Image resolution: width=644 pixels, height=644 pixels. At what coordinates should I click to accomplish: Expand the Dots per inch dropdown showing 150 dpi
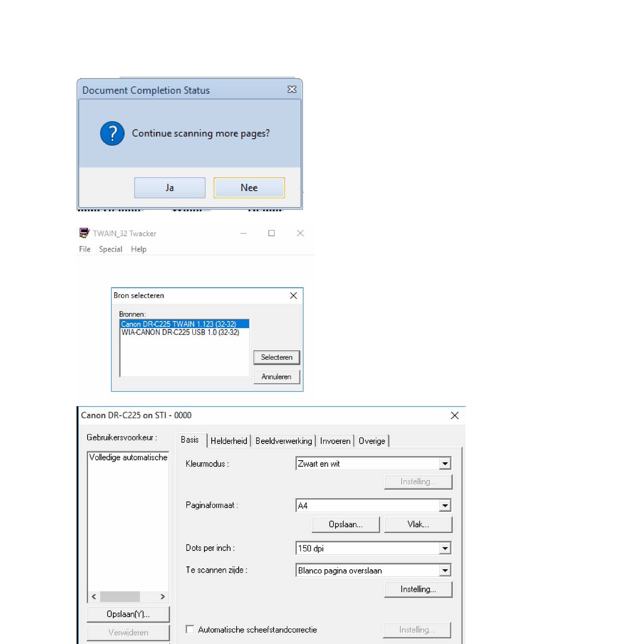[445, 548]
